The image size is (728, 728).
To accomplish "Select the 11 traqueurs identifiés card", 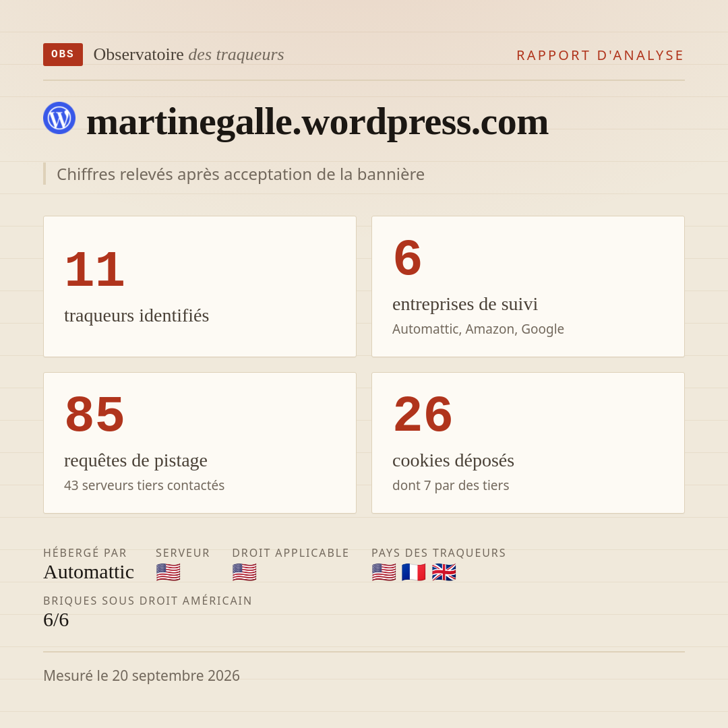I will (200, 286).
